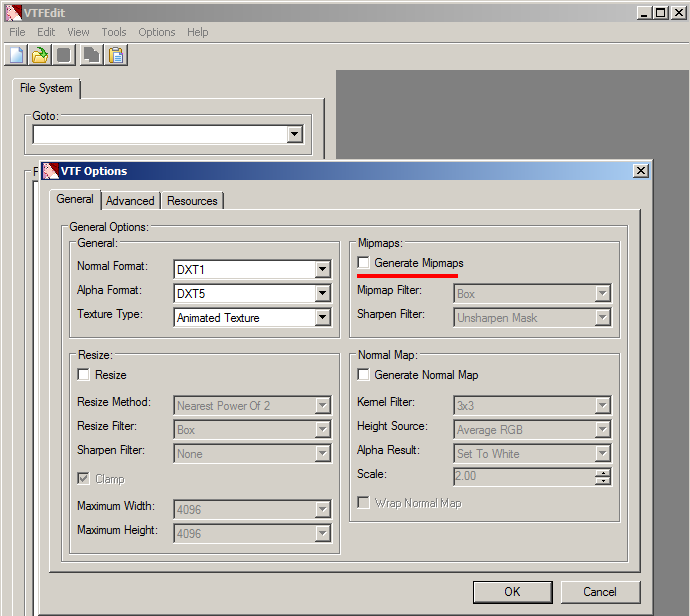Minimize the VTFEdit window
This screenshot has width=690, height=616.
click(x=644, y=13)
